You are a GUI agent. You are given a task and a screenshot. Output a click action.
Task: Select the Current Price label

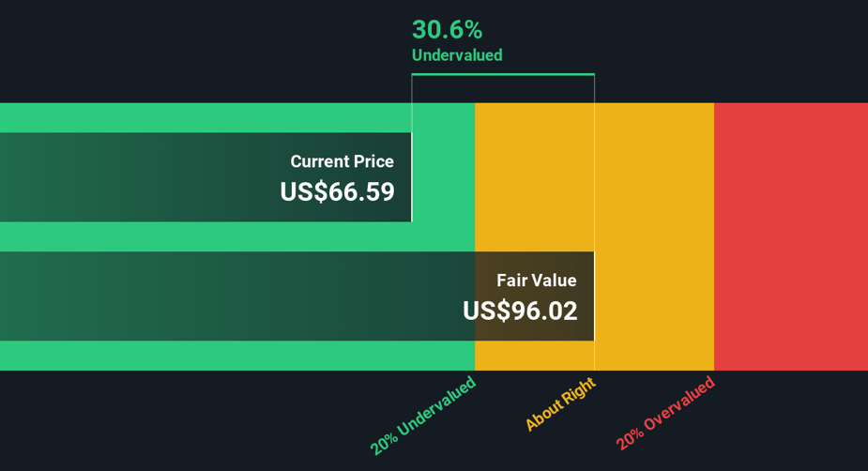tap(343, 161)
